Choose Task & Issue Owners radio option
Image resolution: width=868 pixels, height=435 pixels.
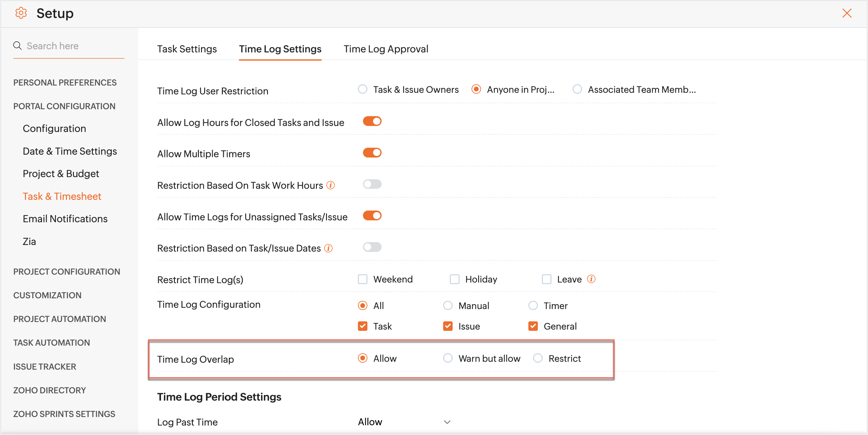363,89
